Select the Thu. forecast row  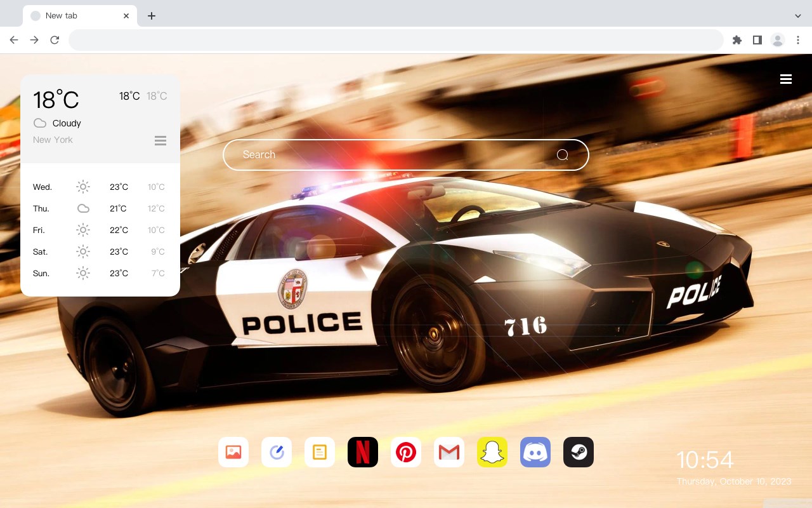100,208
